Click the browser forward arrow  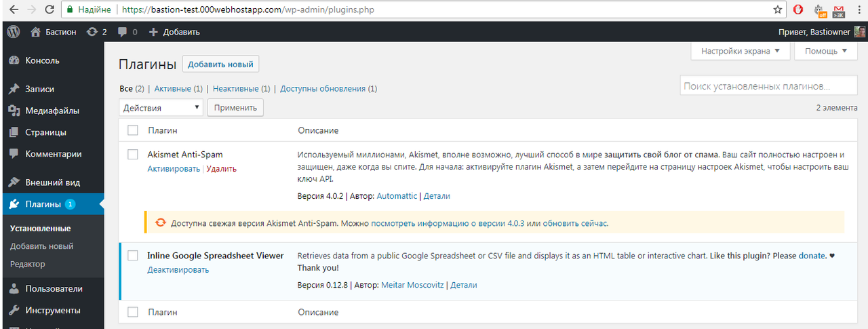[x=31, y=10]
